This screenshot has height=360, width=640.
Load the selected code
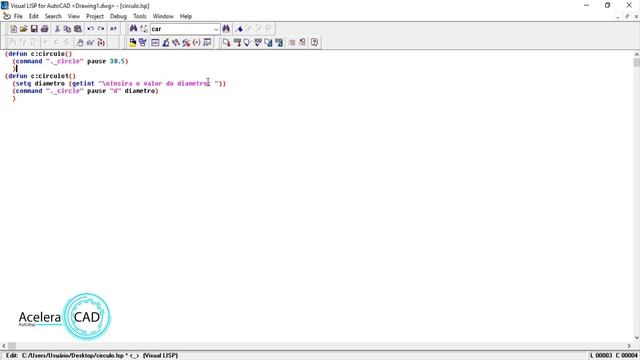pyautogui.click(x=237, y=42)
